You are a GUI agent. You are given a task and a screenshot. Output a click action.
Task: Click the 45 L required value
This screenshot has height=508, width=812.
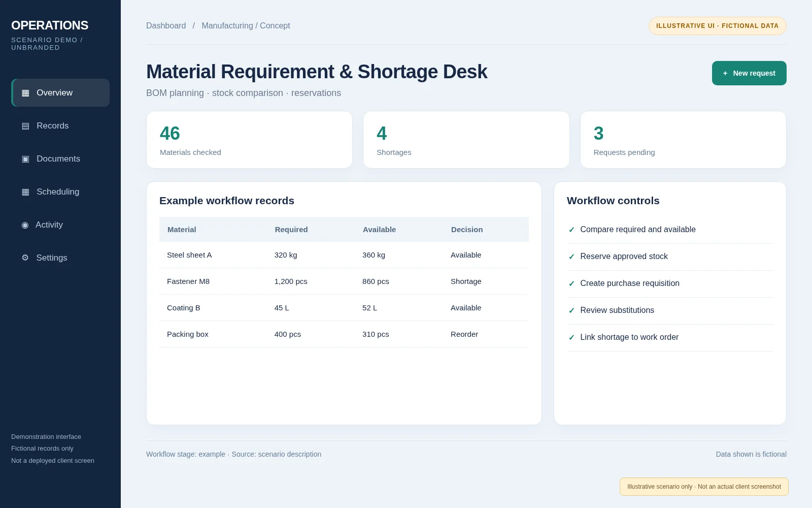point(282,308)
